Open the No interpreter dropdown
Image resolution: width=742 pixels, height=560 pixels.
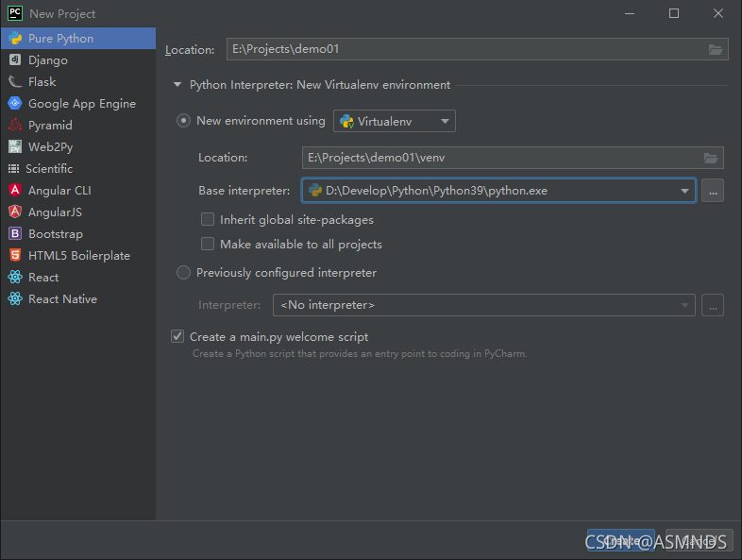point(483,305)
